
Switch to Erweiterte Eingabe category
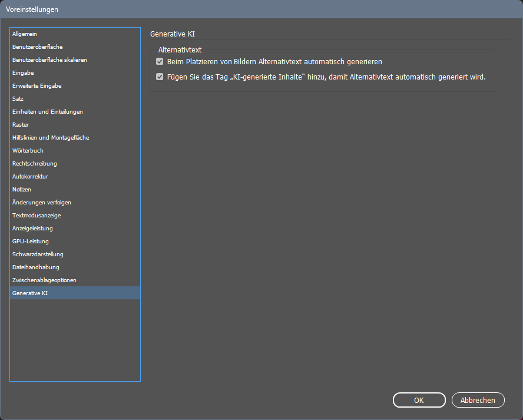coord(37,86)
